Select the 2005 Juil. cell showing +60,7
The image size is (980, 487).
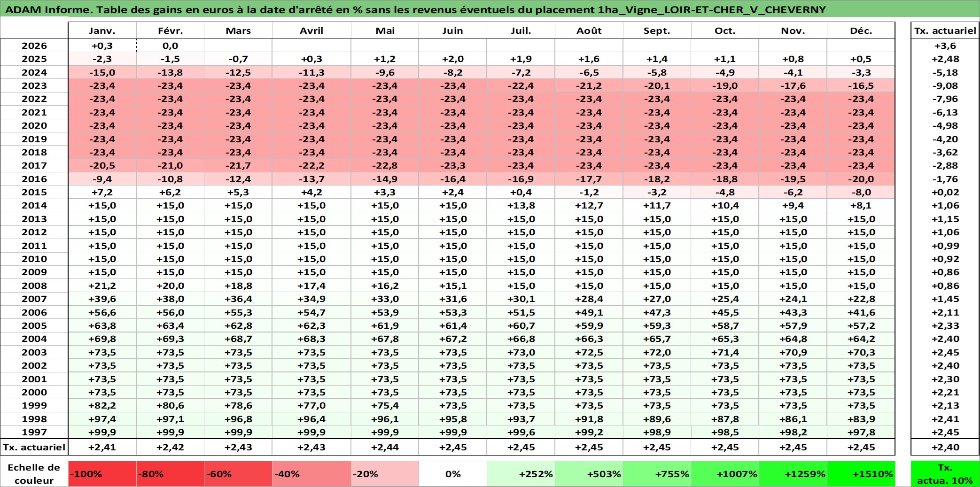tap(521, 325)
